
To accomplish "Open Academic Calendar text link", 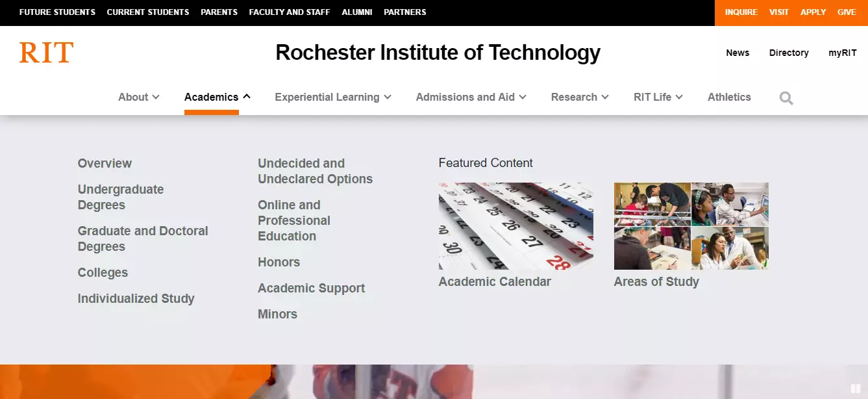I will click(x=495, y=281).
